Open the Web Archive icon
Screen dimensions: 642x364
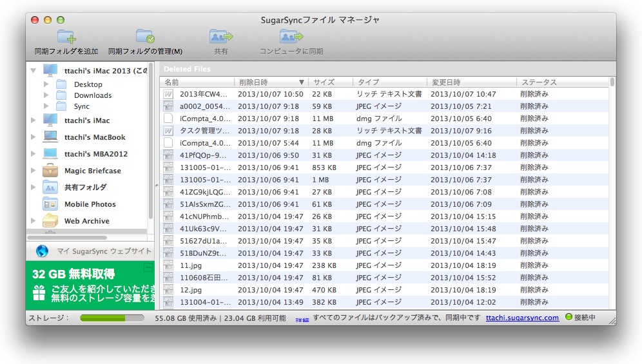(50, 221)
